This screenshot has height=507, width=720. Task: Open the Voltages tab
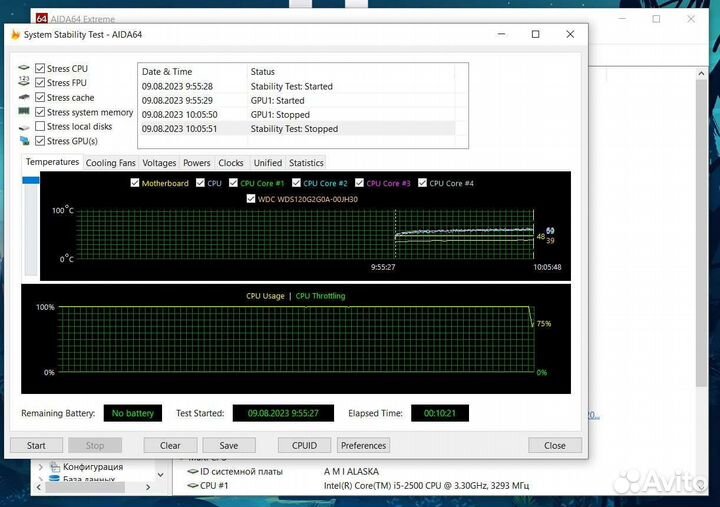point(159,163)
